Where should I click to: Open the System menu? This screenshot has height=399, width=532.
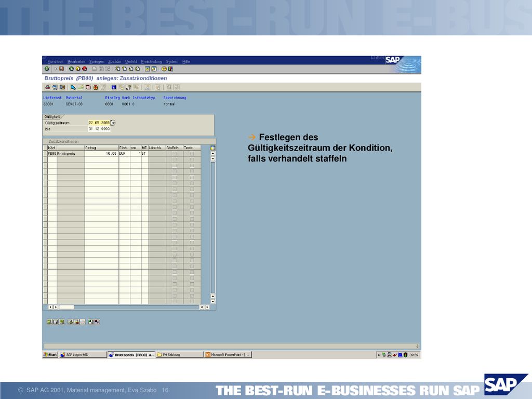point(172,62)
